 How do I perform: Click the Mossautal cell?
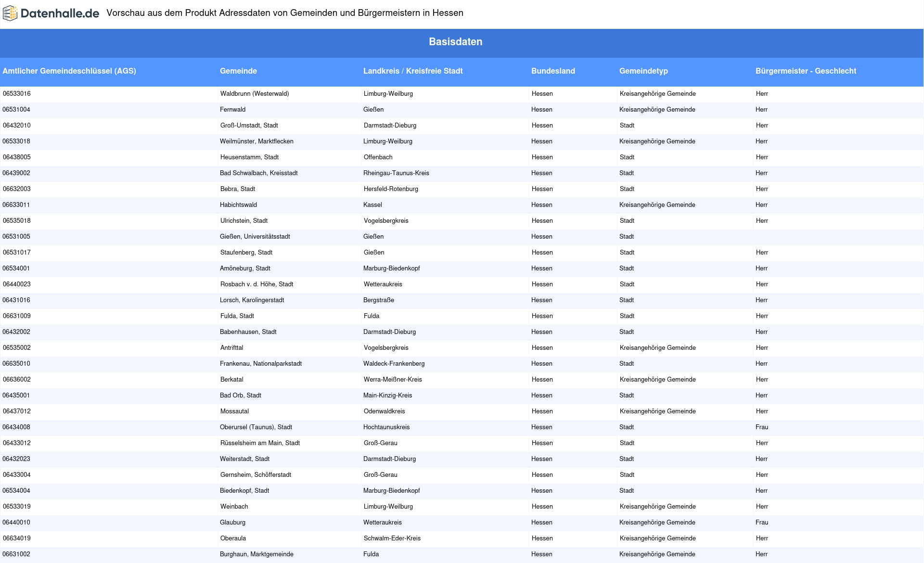[x=235, y=411]
